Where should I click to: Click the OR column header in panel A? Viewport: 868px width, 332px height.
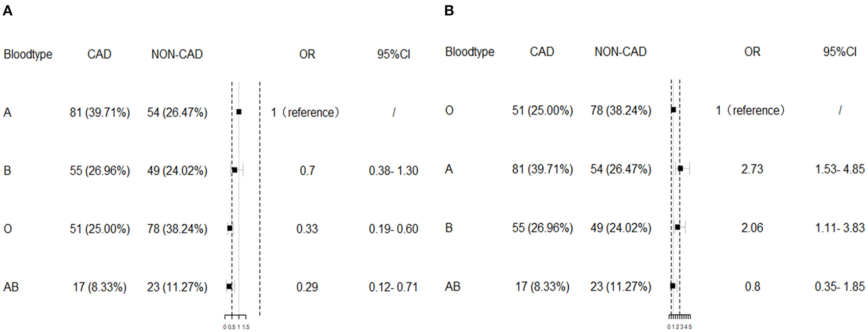(x=307, y=54)
